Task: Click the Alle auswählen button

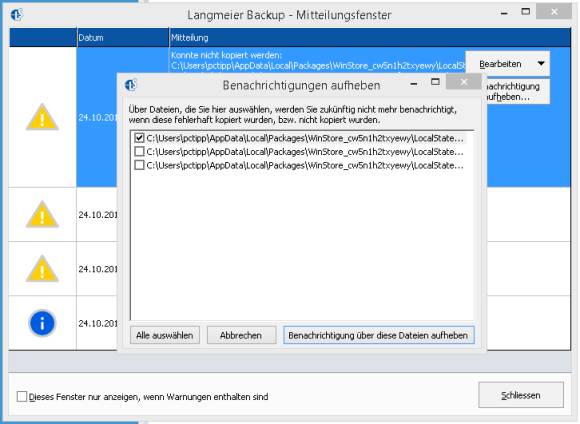Action: [165, 335]
